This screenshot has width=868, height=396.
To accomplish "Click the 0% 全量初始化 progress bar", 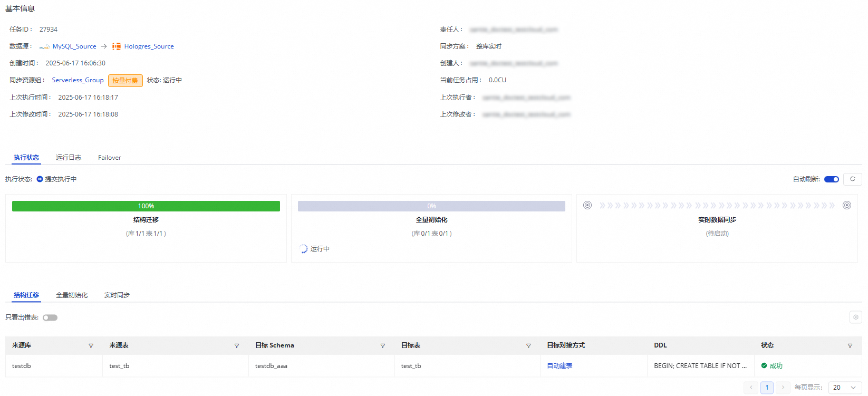I will click(431, 206).
